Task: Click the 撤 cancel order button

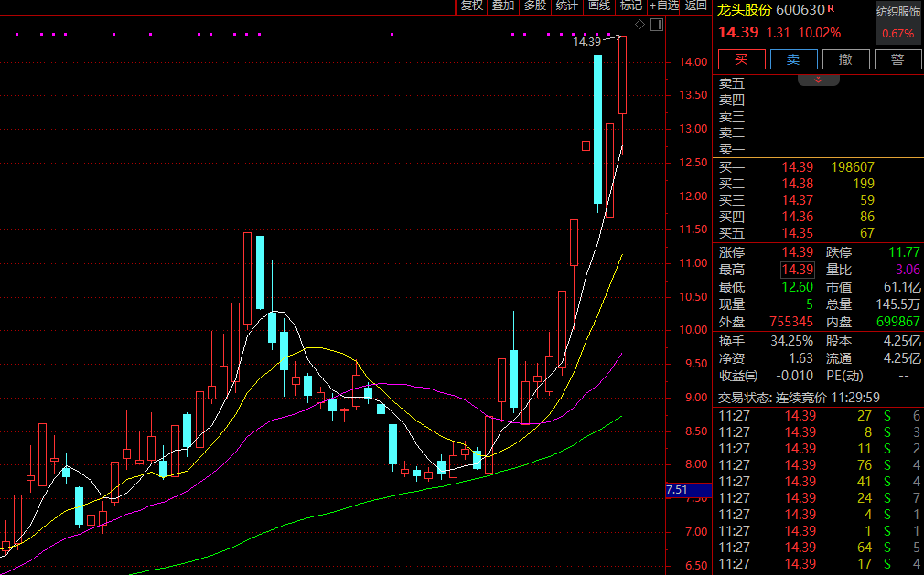Action: pos(845,59)
